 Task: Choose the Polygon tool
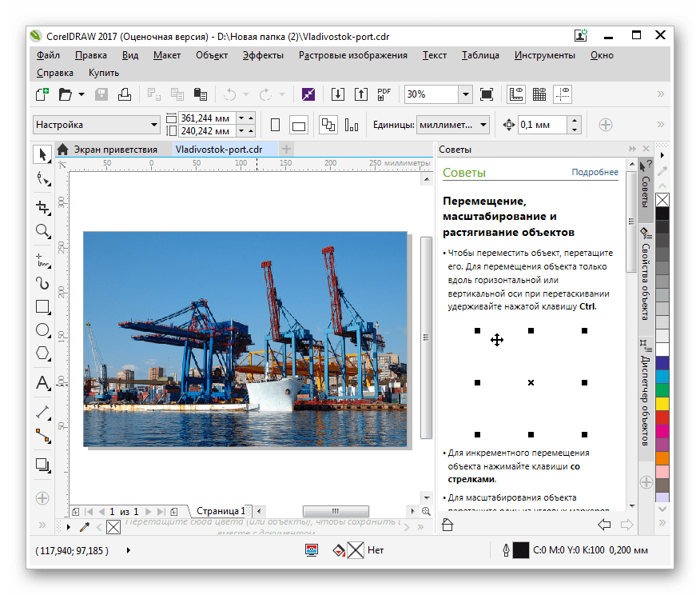pyautogui.click(x=43, y=353)
